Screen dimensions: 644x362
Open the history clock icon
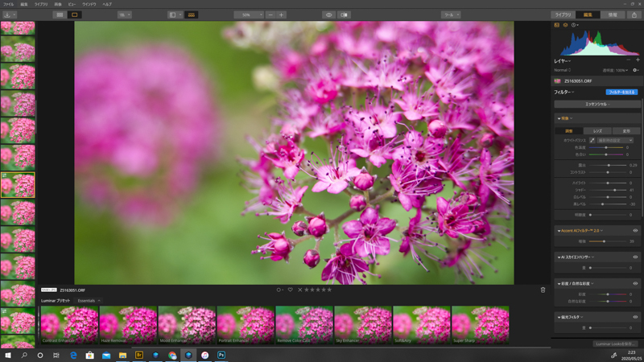pyautogui.click(x=574, y=25)
